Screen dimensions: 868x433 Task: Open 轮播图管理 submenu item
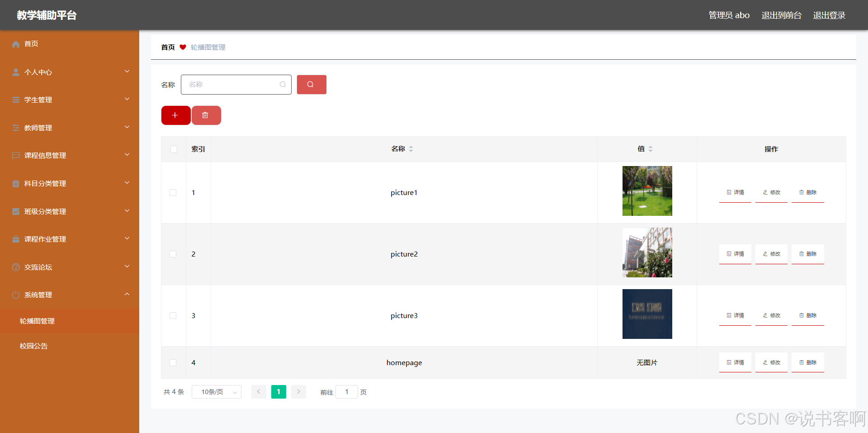(70, 321)
